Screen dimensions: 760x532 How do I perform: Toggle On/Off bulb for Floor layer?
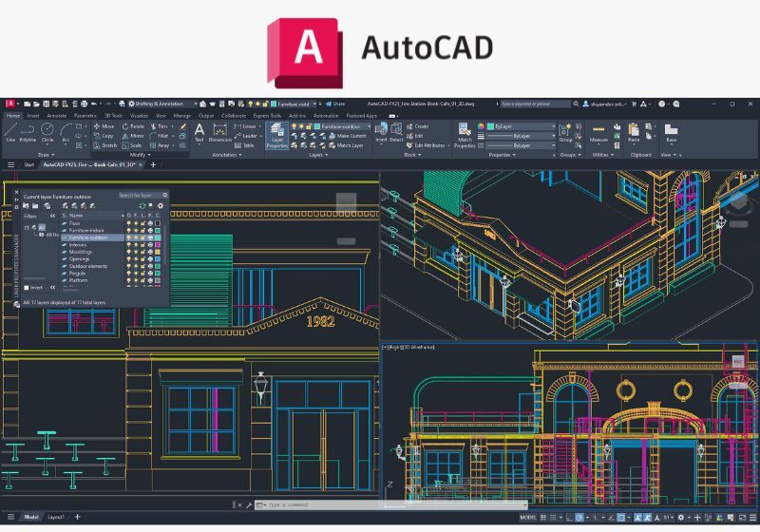[129, 223]
